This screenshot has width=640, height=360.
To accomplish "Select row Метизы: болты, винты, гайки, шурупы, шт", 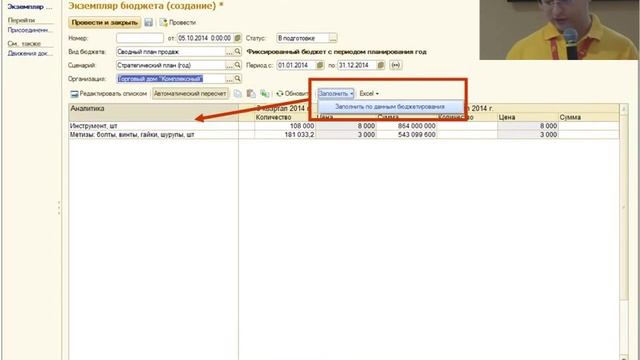I will (x=153, y=135).
